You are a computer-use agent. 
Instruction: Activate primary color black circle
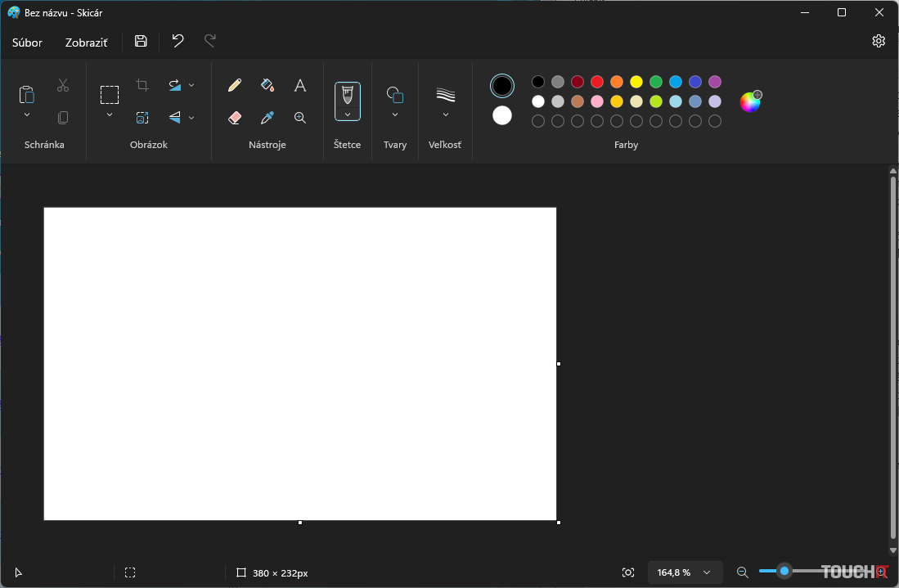pos(502,86)
